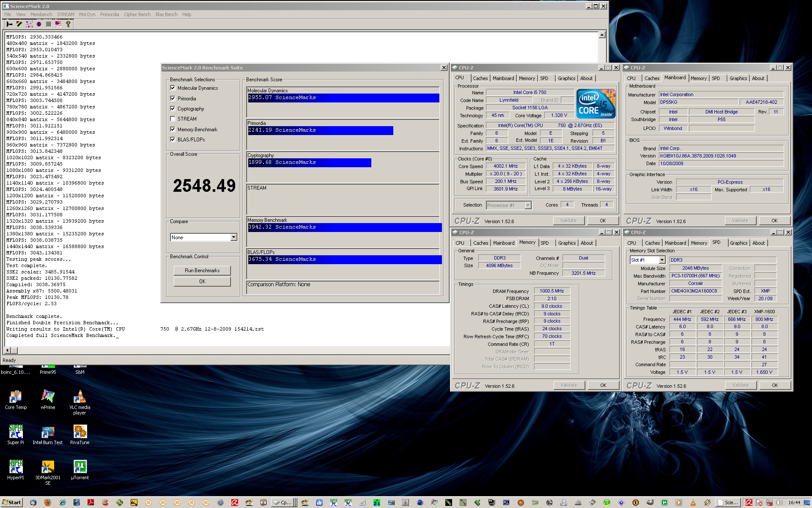Toggle the Cryptography benchmark checkbox

(x=173, y=108)
